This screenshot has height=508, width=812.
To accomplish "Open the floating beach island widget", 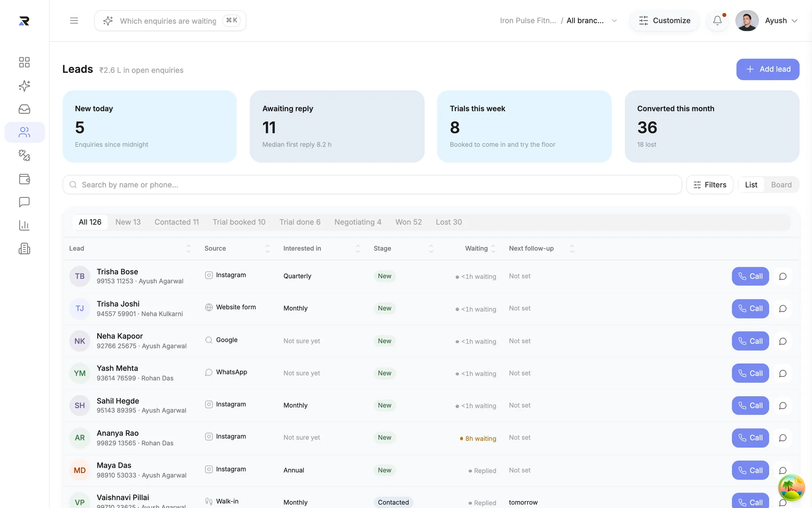I will point(791,488).
